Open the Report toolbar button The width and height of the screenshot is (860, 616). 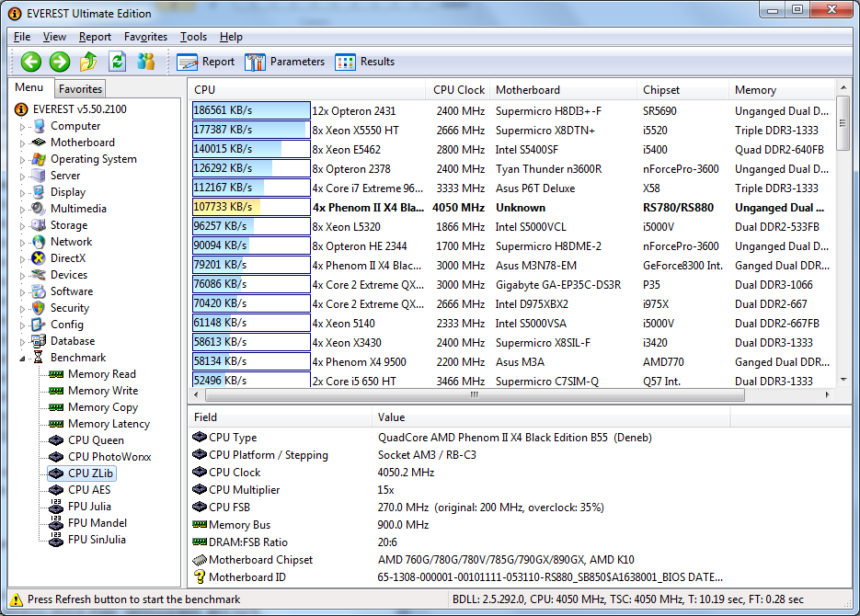click(x=206, y=62)
